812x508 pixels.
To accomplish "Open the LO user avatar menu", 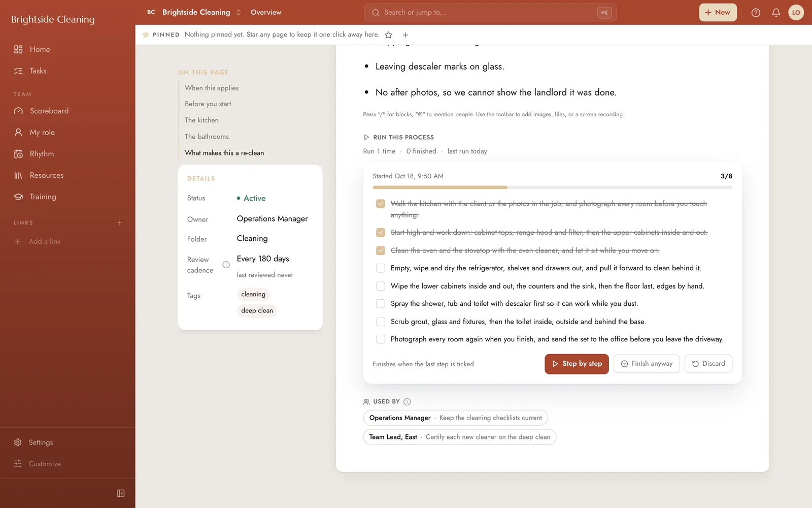I will tap(796, 13).
